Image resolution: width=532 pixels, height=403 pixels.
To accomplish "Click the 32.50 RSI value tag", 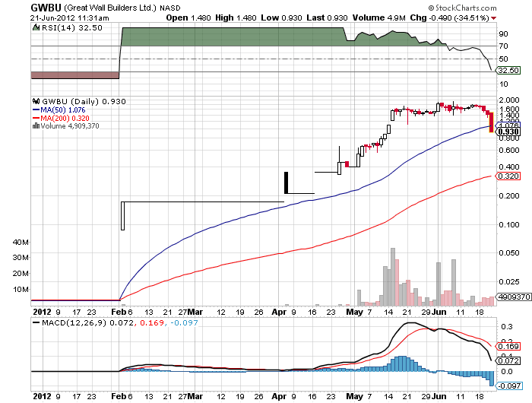I will (508, 70).
